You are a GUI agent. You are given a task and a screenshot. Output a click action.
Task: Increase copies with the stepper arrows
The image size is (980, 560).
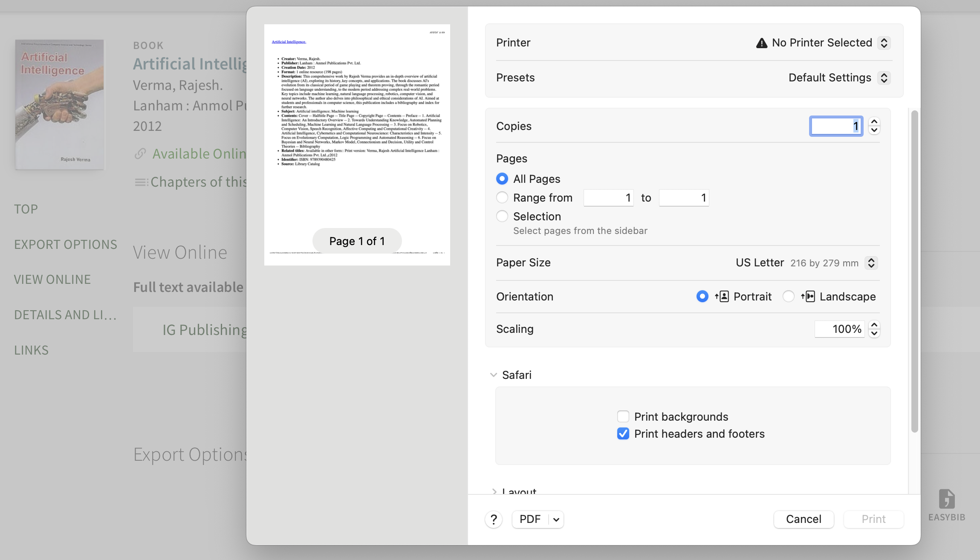click(874, 122)
